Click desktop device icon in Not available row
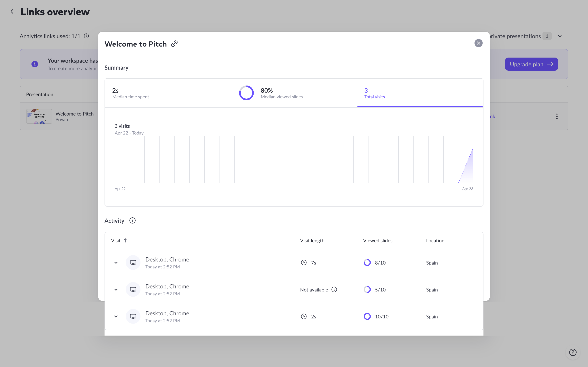This screenshot has width=588, height=367. (133, 290)
